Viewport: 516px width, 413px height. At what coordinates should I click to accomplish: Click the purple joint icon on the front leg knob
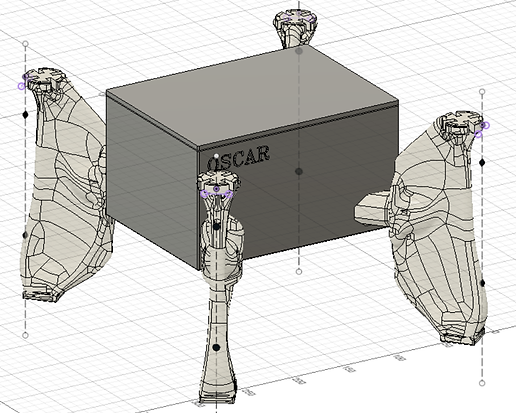[217, 192]
